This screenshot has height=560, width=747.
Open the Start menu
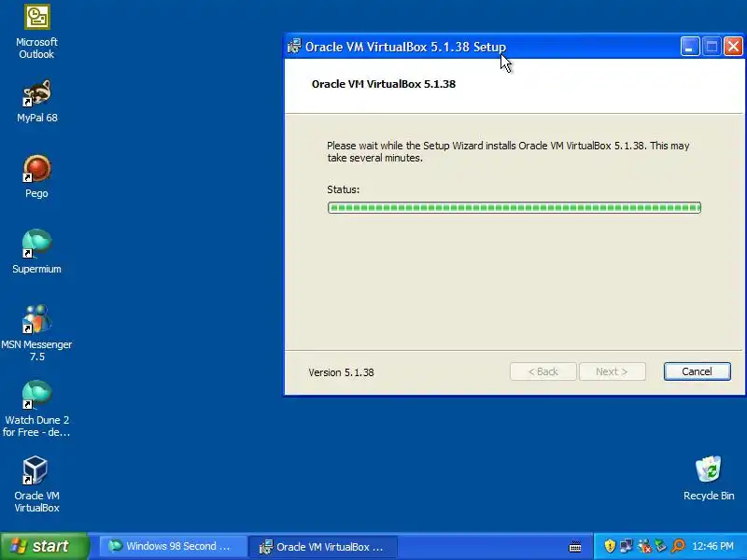(x=44, y=546)
